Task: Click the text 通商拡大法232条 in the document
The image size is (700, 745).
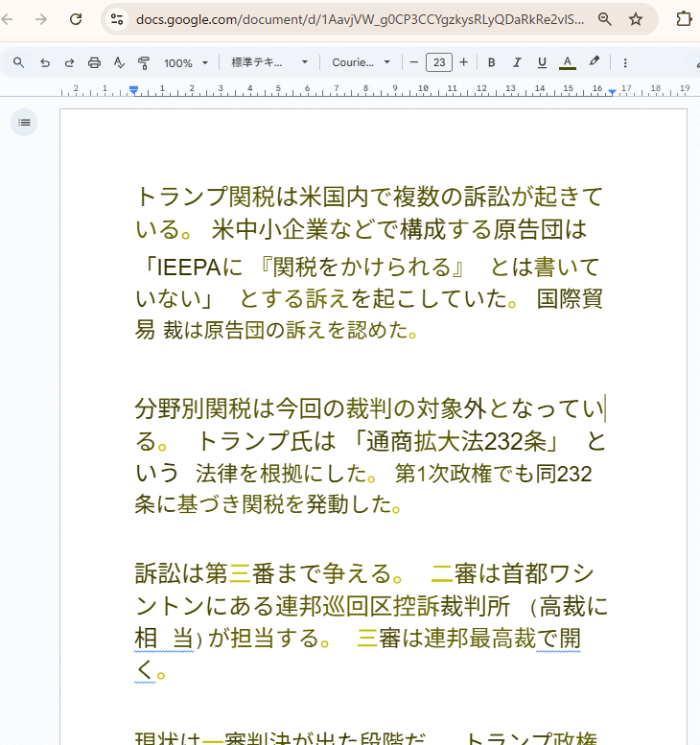Action: click(455, 442)
